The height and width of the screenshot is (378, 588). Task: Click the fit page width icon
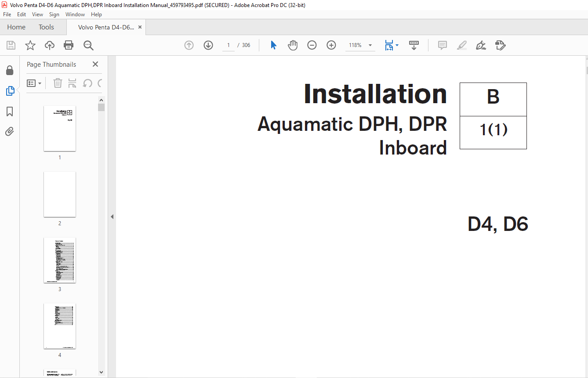pyautogui.click(x=389, y=45)
